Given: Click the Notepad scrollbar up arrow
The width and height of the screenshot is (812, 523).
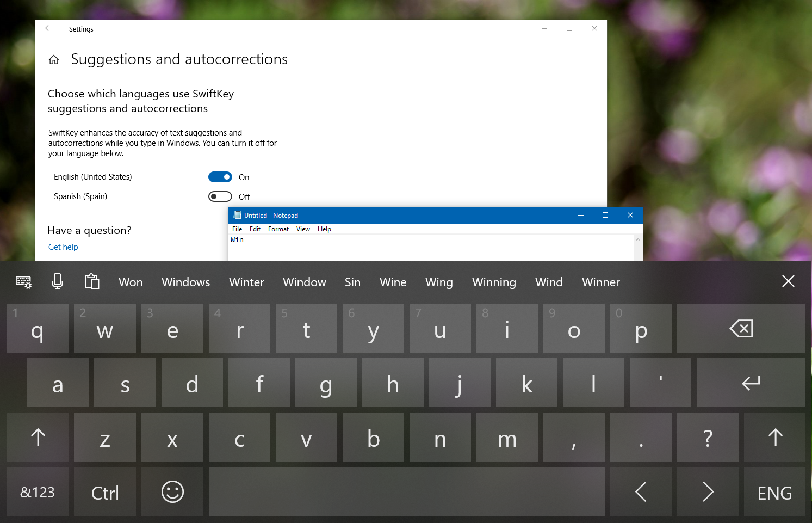Looking at the screenshot, I should coord(637,238).
